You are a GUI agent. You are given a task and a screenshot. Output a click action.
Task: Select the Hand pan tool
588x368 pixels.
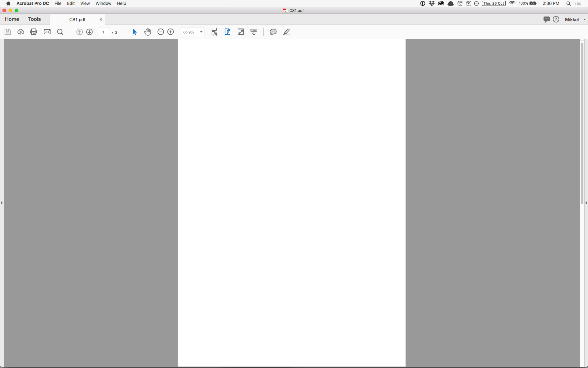coord(148,32)
